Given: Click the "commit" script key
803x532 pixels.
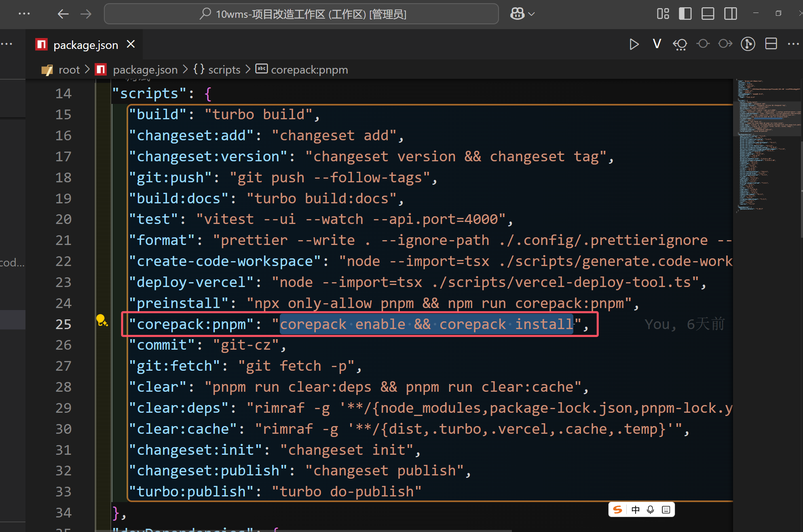Looking at the screenshot, I should click(x=162, y=345).
